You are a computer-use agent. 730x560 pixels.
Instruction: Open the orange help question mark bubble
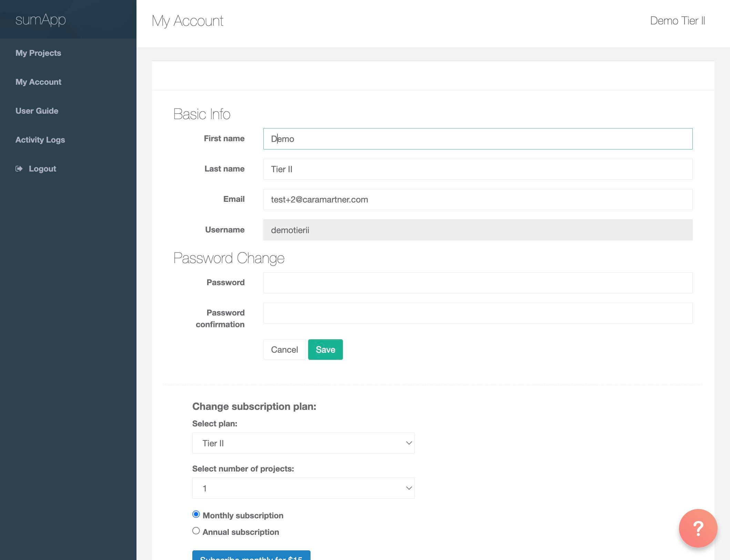coord(698,528)
